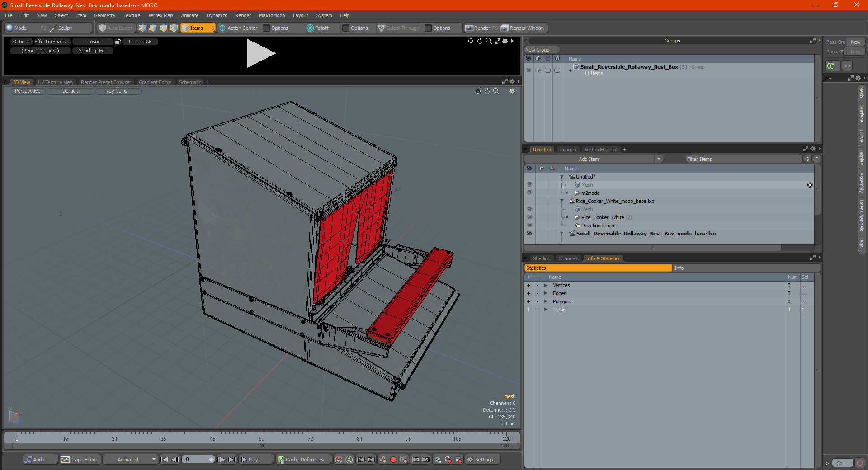This screenshot has width=868, height=470.
Task: Select the Polygons selection mode icon
Action: click(x=163, y=28)
